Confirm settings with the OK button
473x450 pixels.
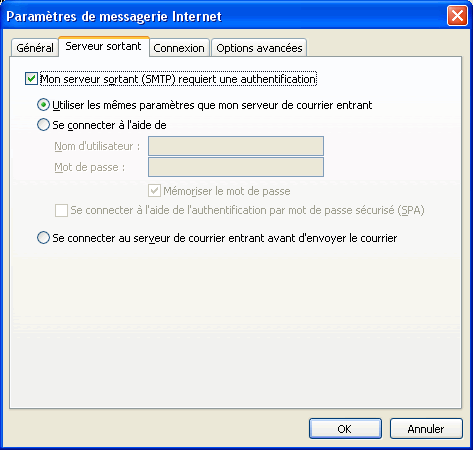(x=345, y=429)
